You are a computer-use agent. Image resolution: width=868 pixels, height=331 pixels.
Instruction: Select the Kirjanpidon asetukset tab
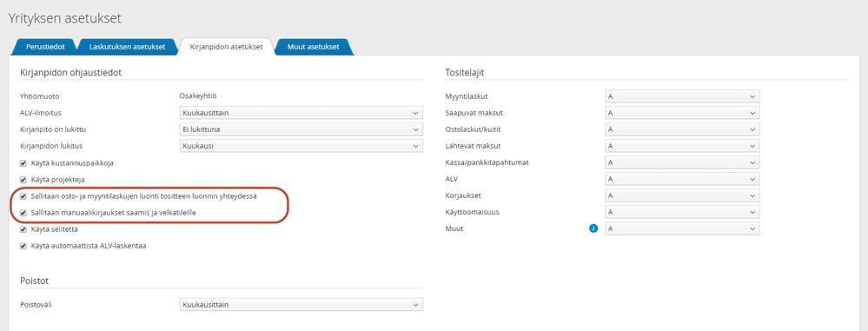(226, 47)
